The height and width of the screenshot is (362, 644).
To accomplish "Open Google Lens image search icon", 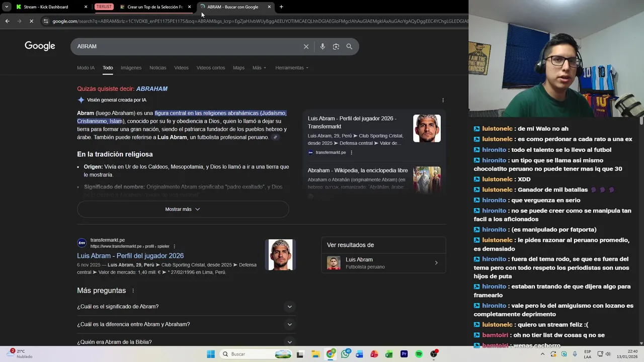I will [336, 46].
